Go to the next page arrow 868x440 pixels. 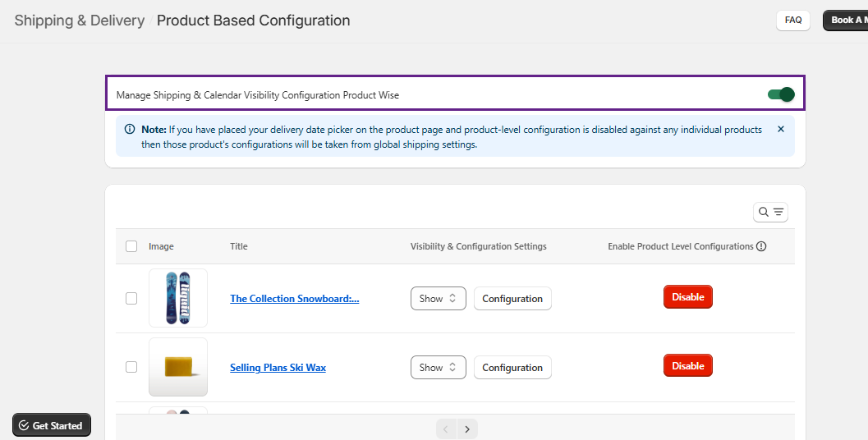pyautogui.click(x=467, y=429)
